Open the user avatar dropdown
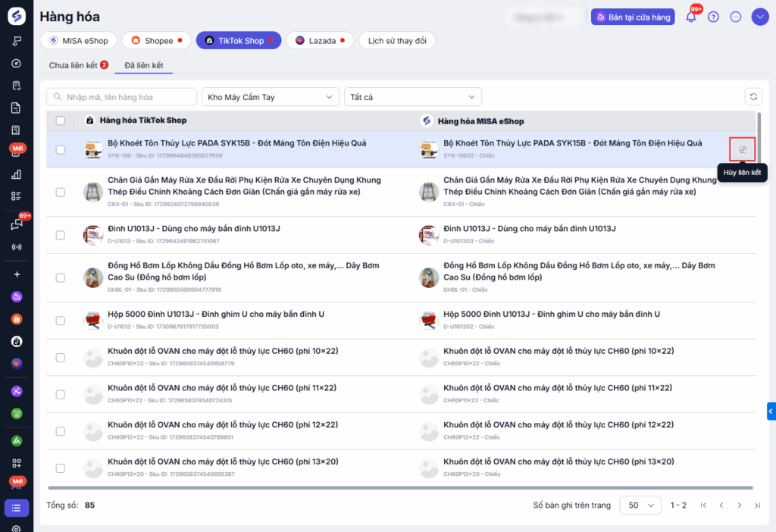776x532 pixels. coord(759,17)
